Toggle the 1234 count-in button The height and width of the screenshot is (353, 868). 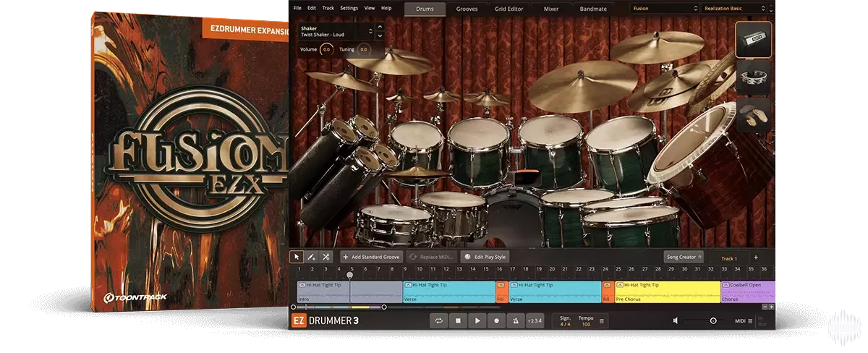pos(535,320)
